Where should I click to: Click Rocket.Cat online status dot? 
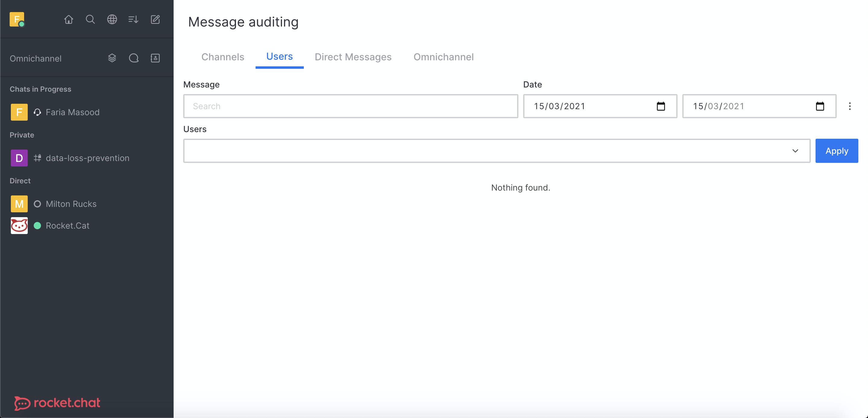37,226
